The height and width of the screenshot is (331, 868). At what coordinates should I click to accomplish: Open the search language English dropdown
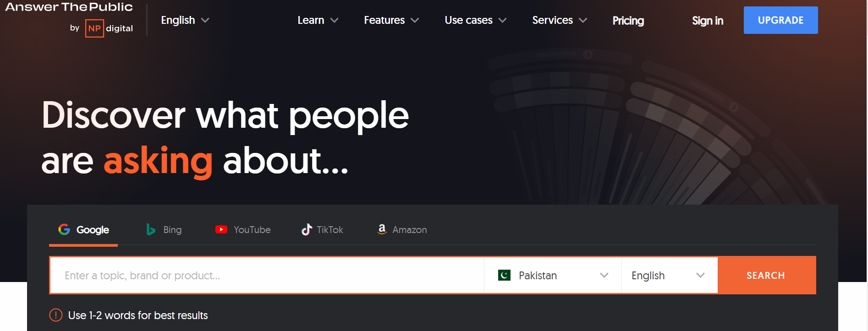pos(670,275)
